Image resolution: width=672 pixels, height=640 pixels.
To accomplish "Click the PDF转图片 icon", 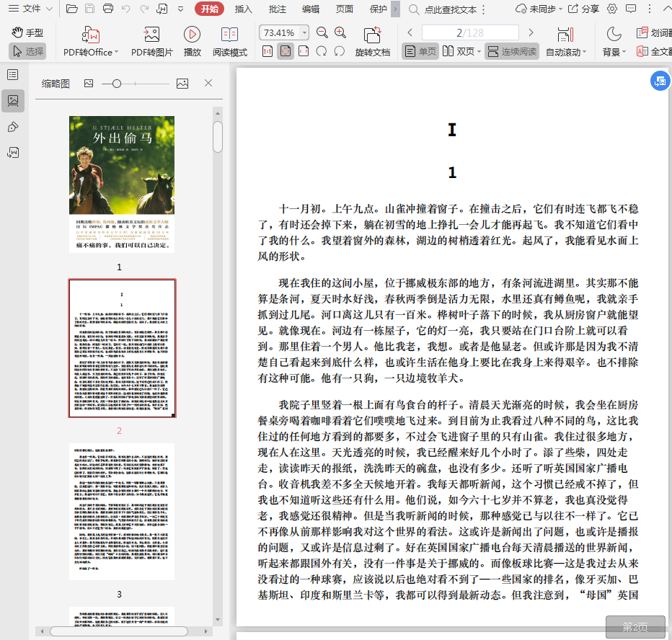I will tap(151, 35).
